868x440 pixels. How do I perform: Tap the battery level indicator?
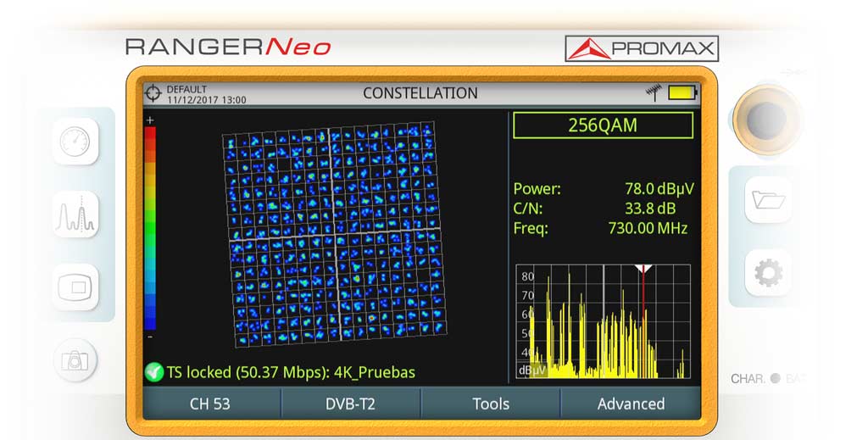coord(682,92)
